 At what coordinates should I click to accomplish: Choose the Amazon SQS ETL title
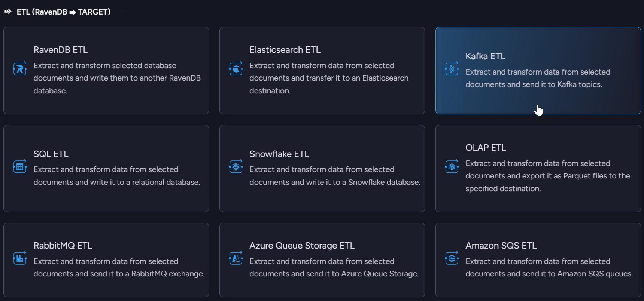(501, 246)
